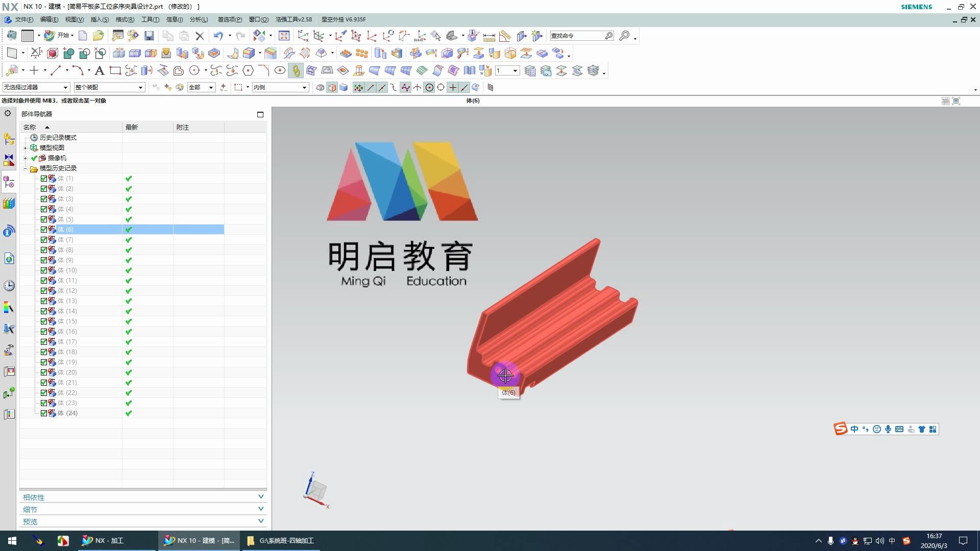The width and height of the screenshot is (980, 551).
Task: Open the Internet Explorer sidebar tab
Action: point(9,259)
